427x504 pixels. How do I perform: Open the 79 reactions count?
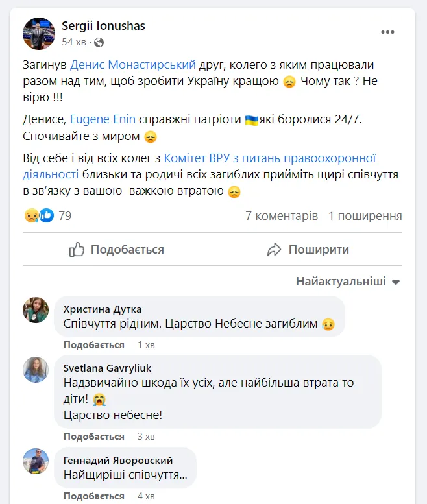[65, 216]
